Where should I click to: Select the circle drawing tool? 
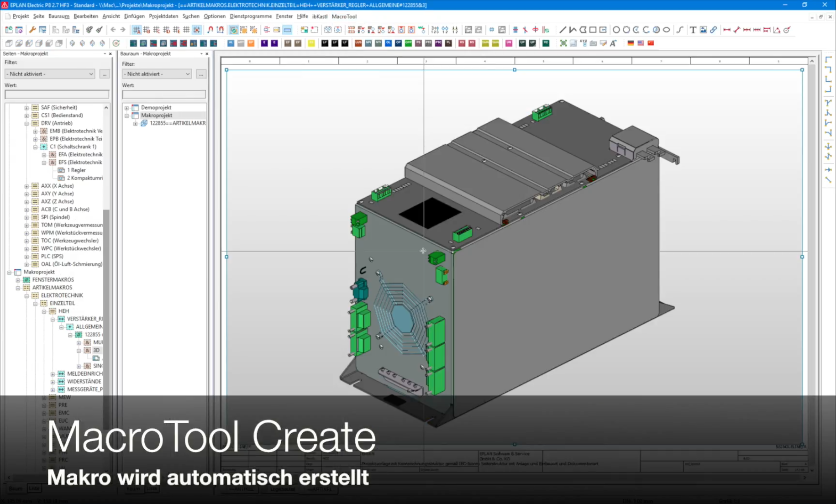[x=616, y=30]
